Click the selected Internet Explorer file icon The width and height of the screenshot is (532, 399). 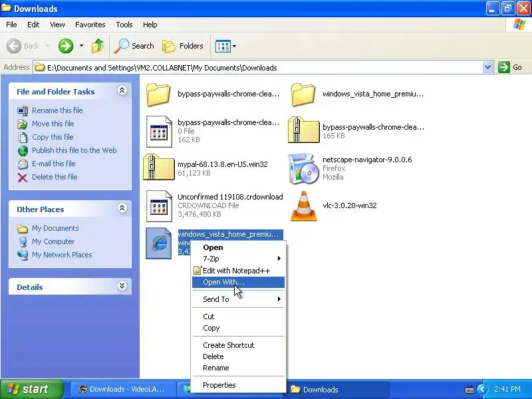tap(158, 243)
